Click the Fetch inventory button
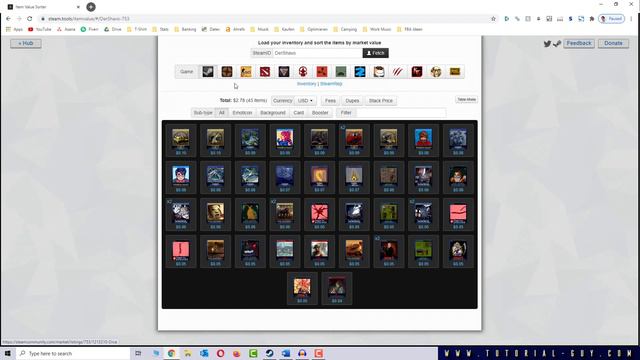This screenshot has height=360, width=640. [x=376, y=53]
